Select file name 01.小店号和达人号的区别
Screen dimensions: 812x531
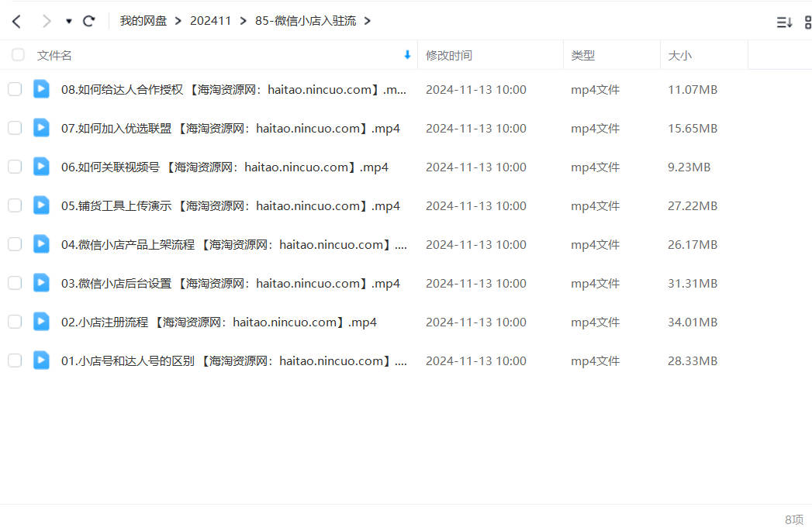click(234, 361)
